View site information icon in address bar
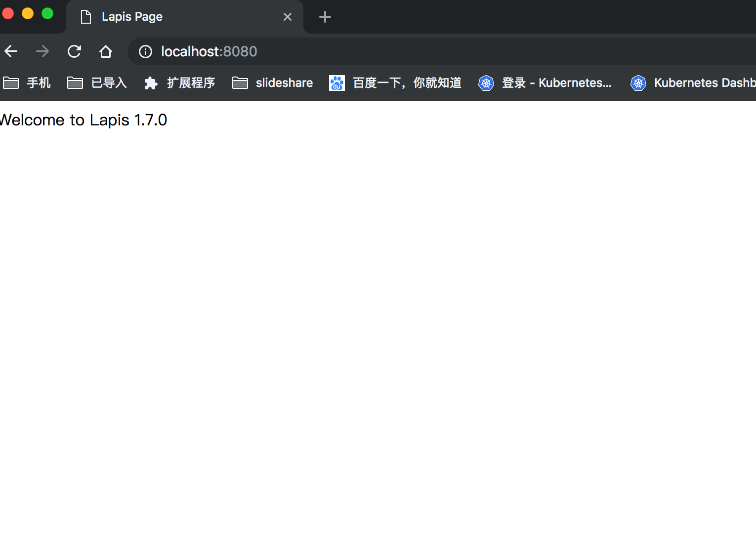This screenshot has width=756, height=549. point(145,51)
